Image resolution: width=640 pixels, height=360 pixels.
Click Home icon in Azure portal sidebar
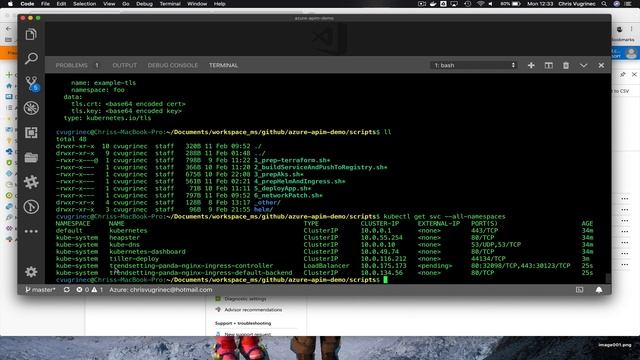pos(9,86)
